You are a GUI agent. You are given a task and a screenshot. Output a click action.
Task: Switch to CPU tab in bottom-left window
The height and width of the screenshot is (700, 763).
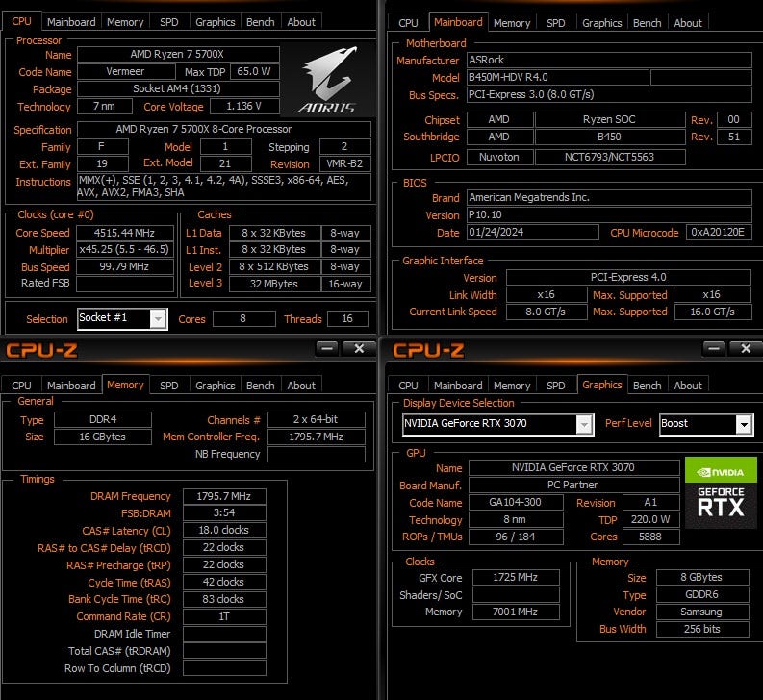(x=21, y=386)
